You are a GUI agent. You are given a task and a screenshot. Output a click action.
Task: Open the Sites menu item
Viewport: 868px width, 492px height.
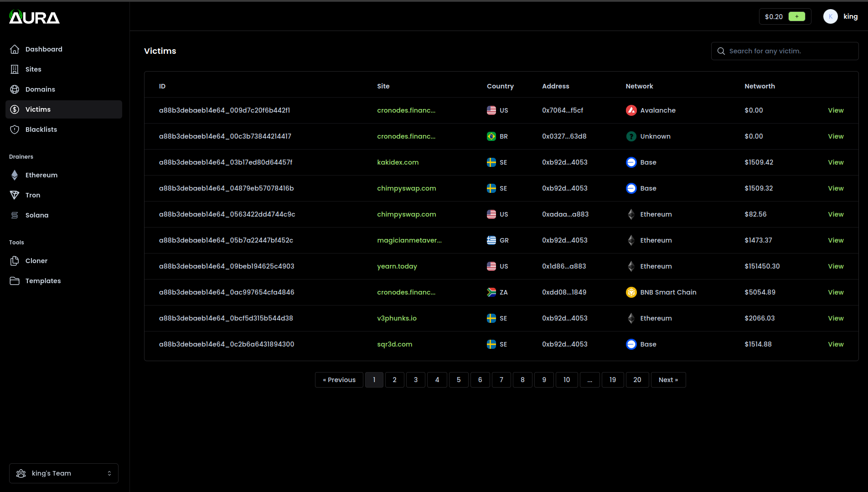tap(64, 69)
